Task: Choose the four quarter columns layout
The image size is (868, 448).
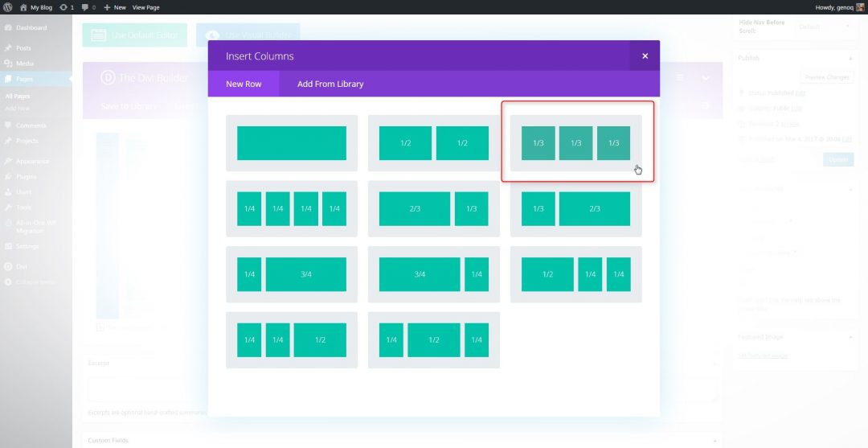Action: 292,209
